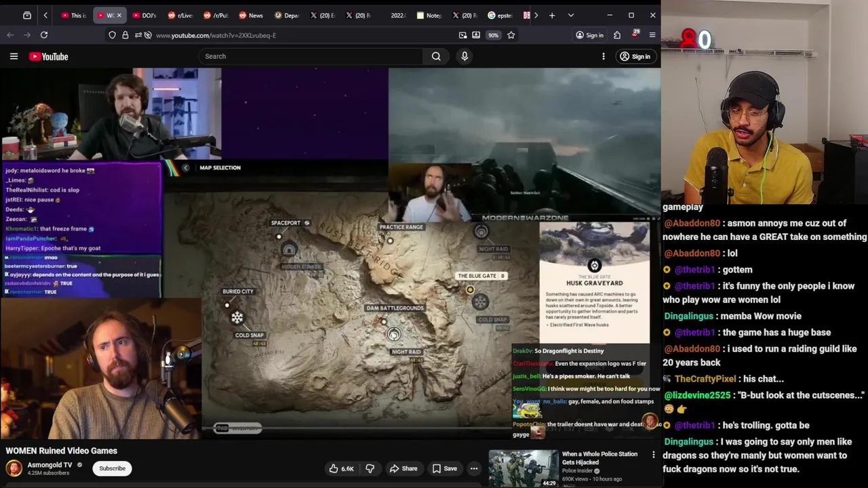Switch to the News Reddit tab
This screenshot has height=488, width=868.
coord(251,15)
